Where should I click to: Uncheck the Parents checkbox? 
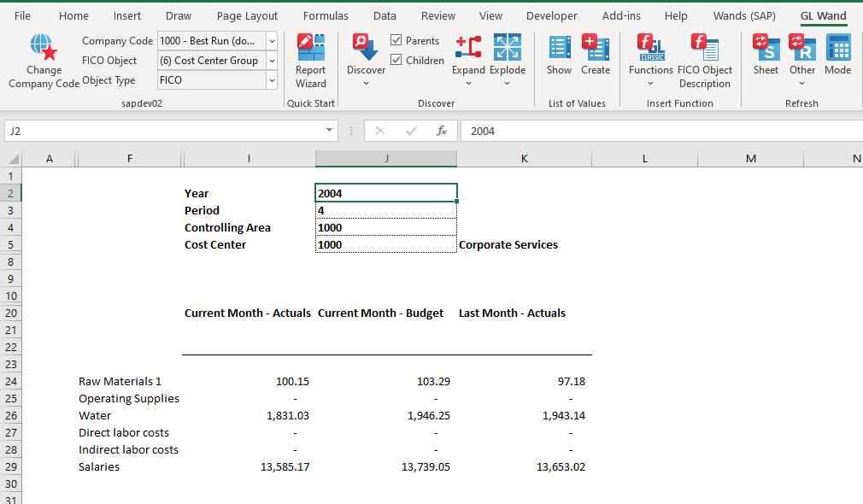(396, 40)
